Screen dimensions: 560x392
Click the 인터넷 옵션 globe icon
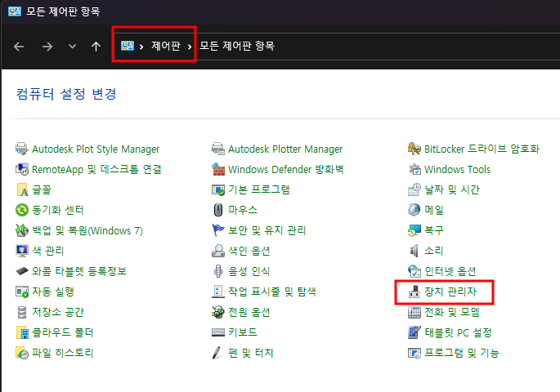[414, 271]
